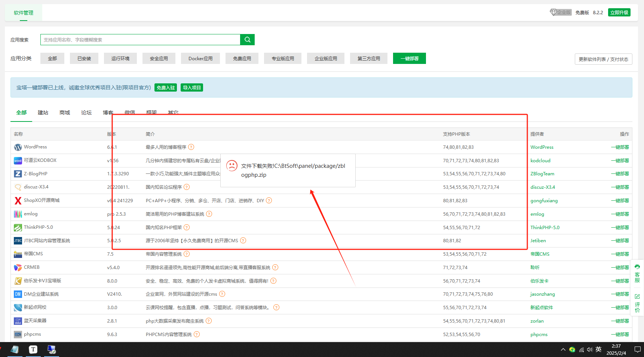644x357 pixels.
Task: Click 一键部署 link for WordPress row
Action: pos(620,147)
